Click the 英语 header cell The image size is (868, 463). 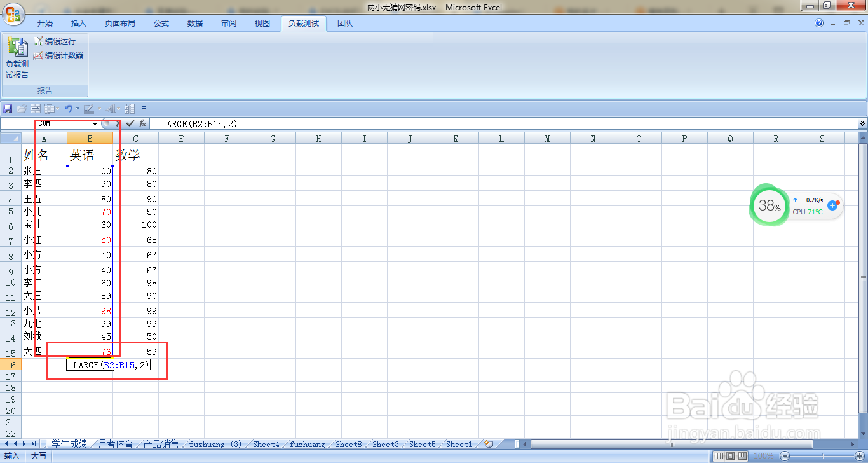[90, 155]
